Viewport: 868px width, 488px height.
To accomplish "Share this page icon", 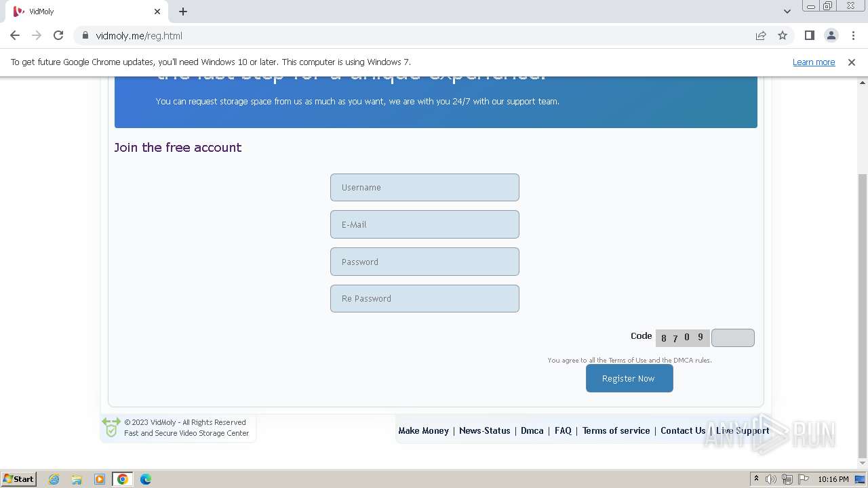I will click(x=761, y=35).
